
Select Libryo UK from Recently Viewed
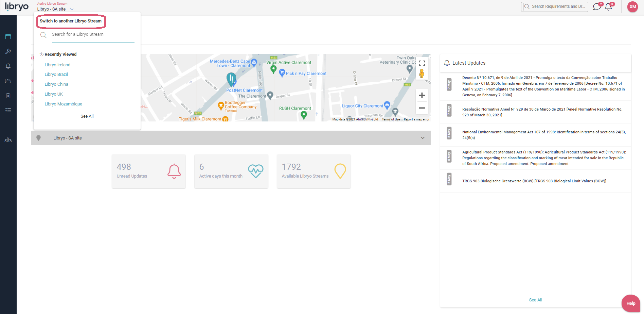(x=54, y=94)
